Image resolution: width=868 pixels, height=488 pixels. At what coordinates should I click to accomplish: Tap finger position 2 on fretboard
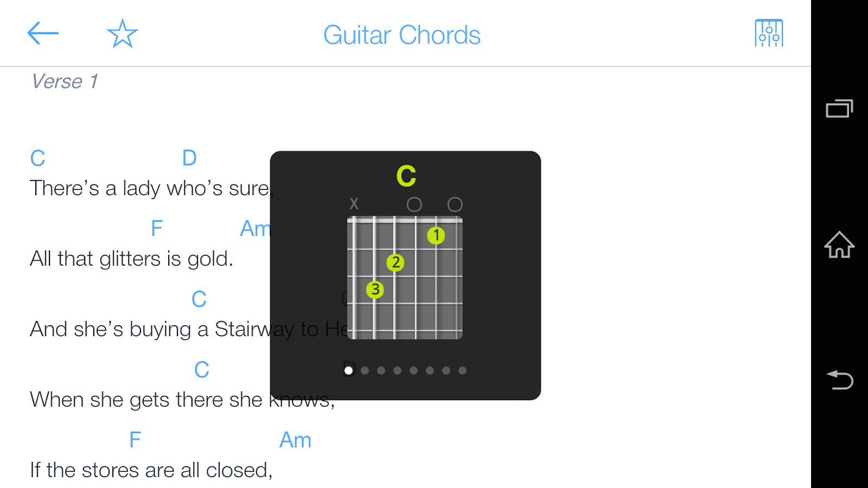point(395,262)
